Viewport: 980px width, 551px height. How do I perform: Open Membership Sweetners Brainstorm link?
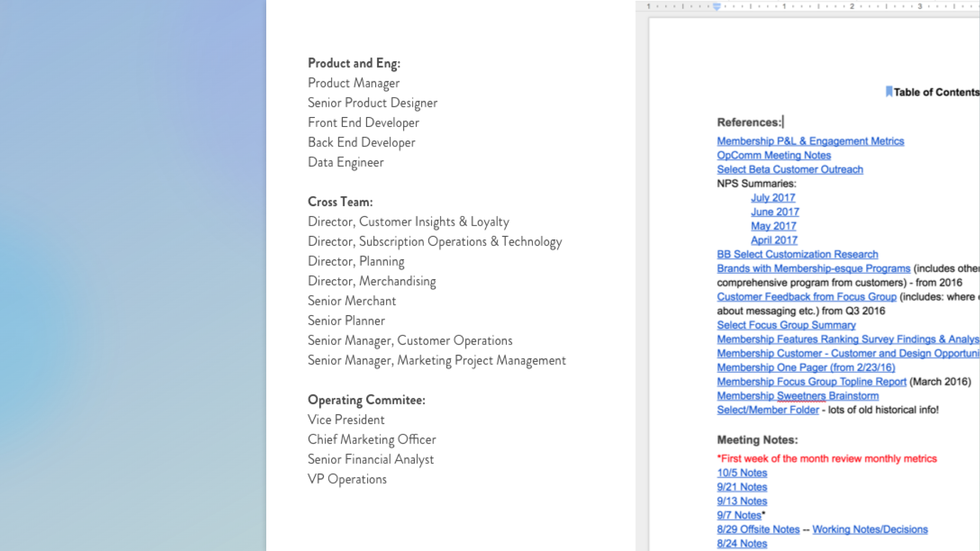click(797, 396)
